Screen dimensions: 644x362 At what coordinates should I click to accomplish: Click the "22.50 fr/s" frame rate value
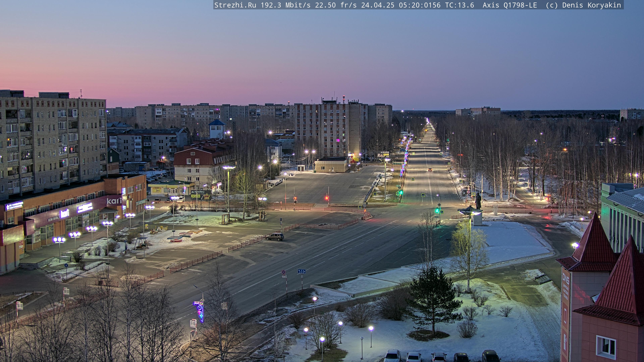pos(336,5)
